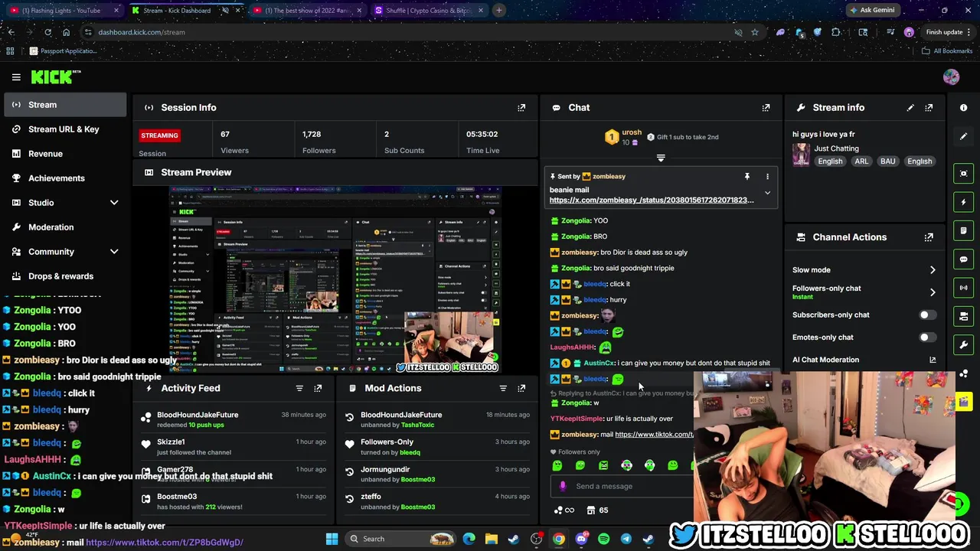Expand the Studio sidebar section
This screenshot has width=980, height=551.
114,203
